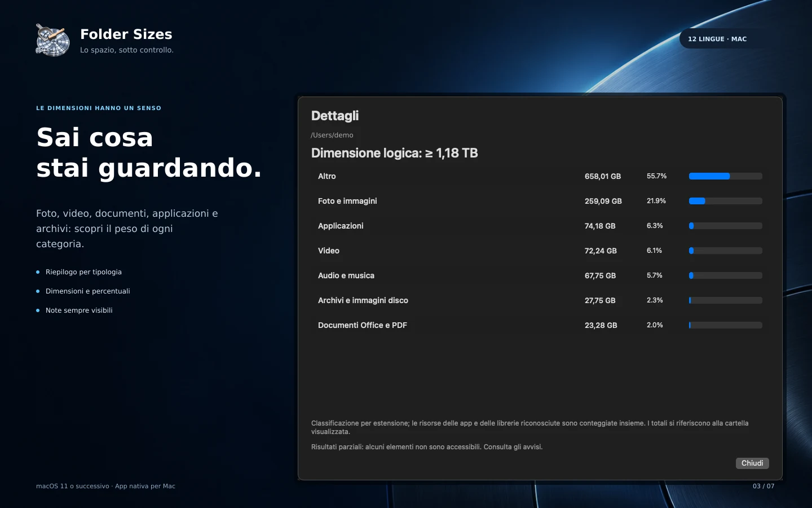Select the Altro category row label
The width and height of the screenshot is (812, 508).
pyautogui.click(x=327, y=176)
